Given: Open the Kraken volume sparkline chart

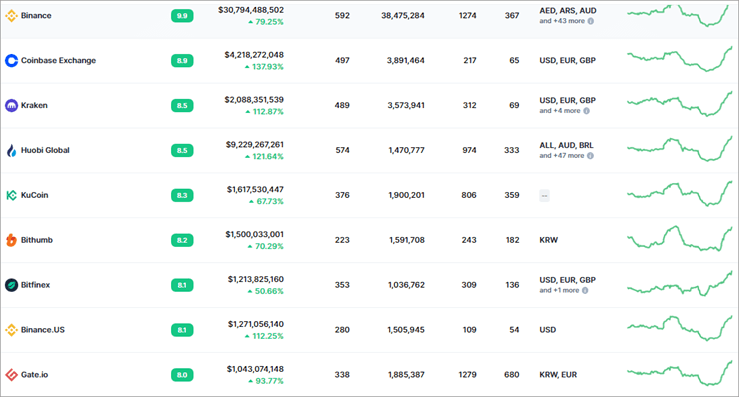Looking at the screenshot, I should tap(680, 103).
